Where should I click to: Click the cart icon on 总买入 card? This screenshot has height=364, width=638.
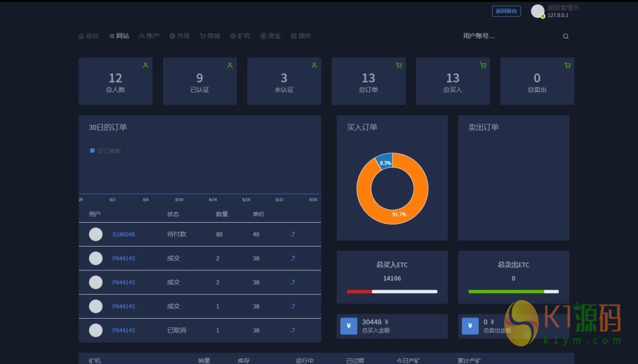coord(483,66)
